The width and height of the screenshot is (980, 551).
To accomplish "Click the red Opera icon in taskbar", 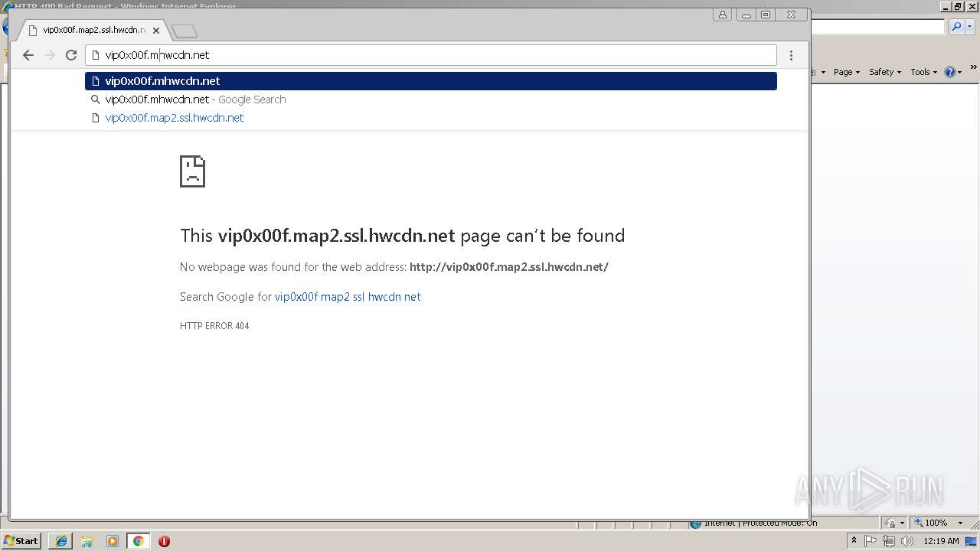I will tap(164, 541).
